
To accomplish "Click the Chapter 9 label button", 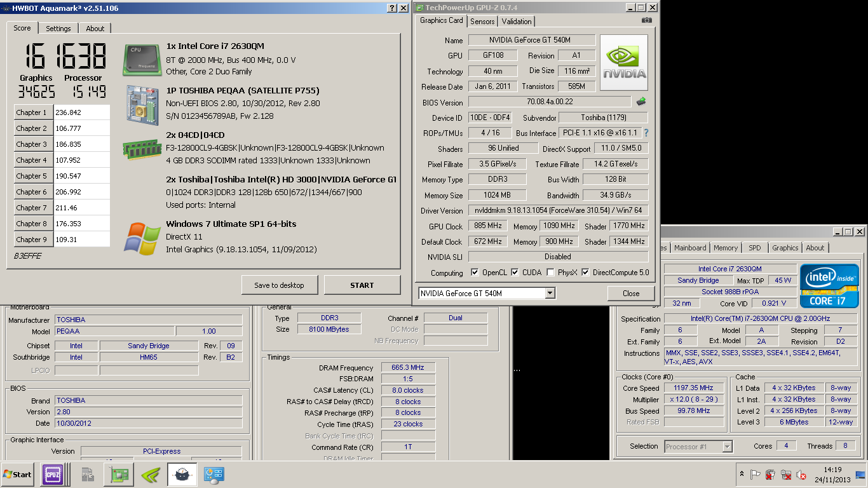I will tap(34, 240).
